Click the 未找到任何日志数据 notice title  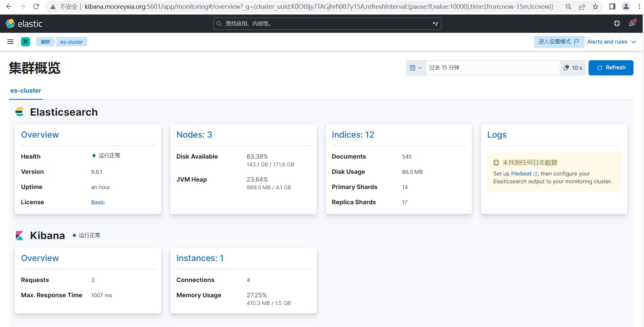point(530,163)
